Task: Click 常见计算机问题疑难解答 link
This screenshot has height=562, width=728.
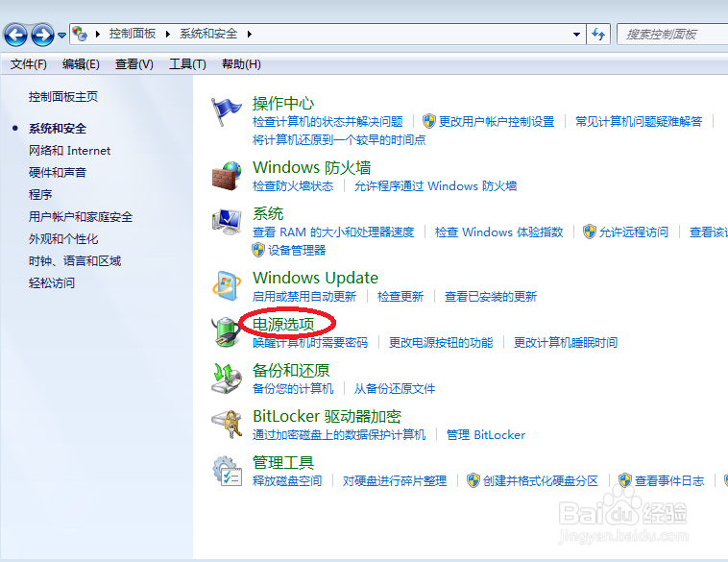Action: pyautogui.click(x=639, y=122)
